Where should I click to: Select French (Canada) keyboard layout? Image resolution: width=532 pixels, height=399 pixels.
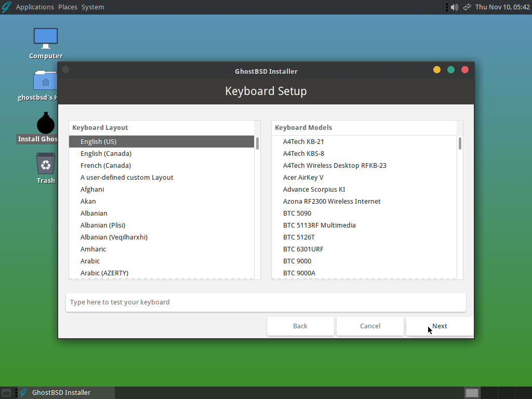coord(105,166)
